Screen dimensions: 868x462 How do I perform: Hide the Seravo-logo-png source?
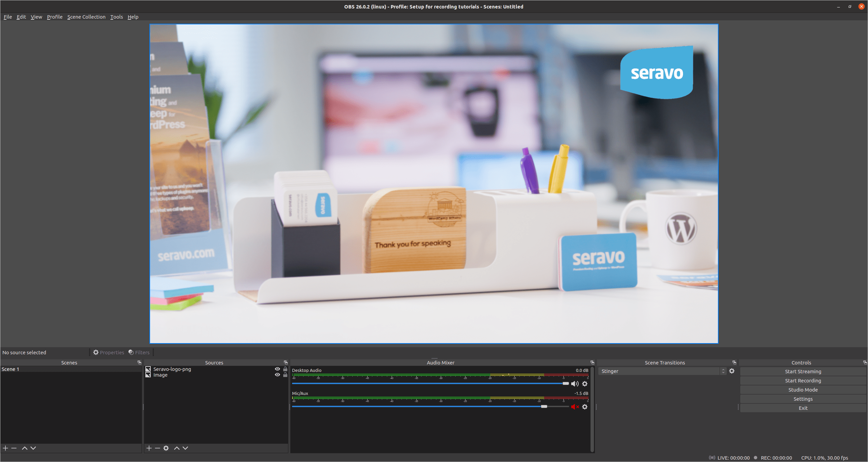[278, 369]
